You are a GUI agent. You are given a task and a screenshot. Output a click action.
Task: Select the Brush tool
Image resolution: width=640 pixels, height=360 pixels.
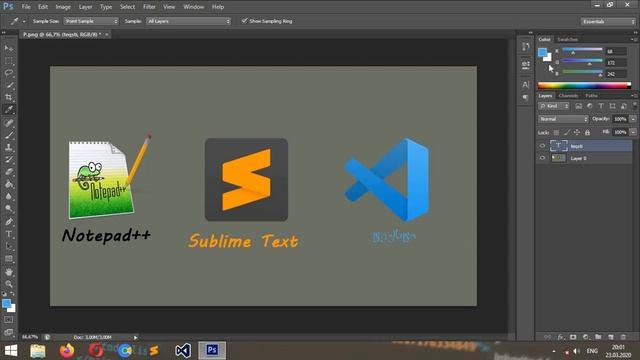pos(9,135)
